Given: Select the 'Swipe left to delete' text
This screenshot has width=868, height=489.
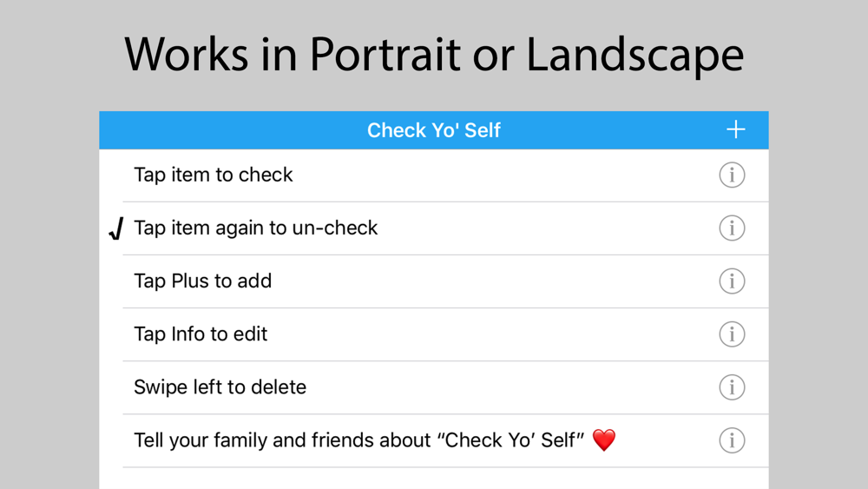Looking at the screenshot, I should pos(220,387).
